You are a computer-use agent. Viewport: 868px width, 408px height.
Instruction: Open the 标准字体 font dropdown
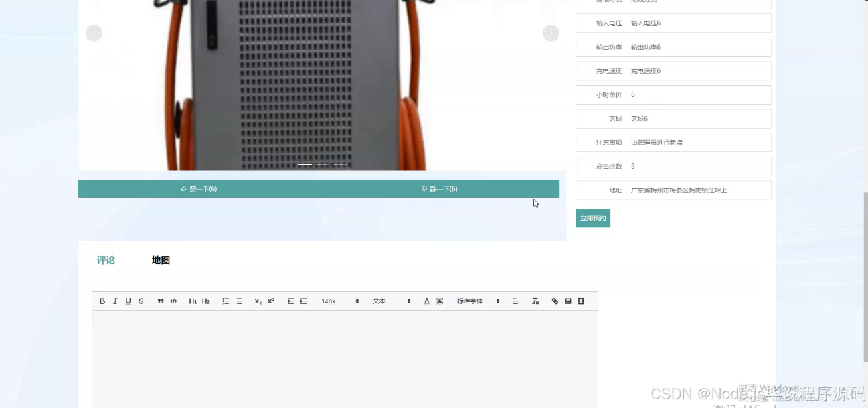click(478, 301)
